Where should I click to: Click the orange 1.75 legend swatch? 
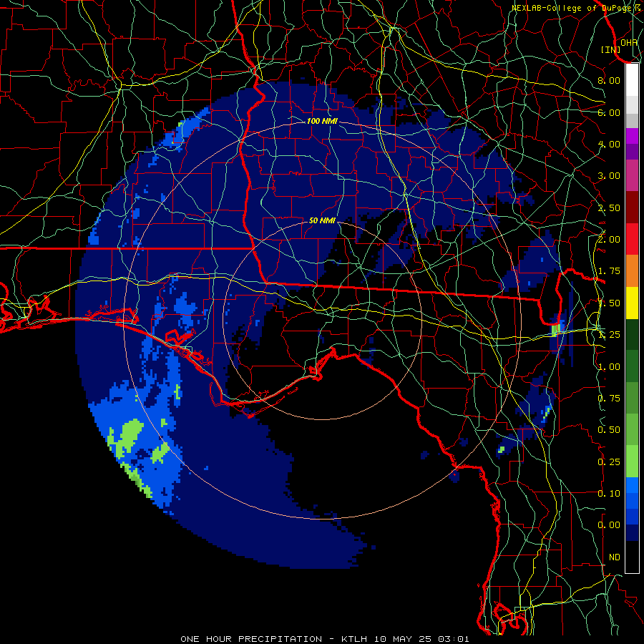coord(632,271)
